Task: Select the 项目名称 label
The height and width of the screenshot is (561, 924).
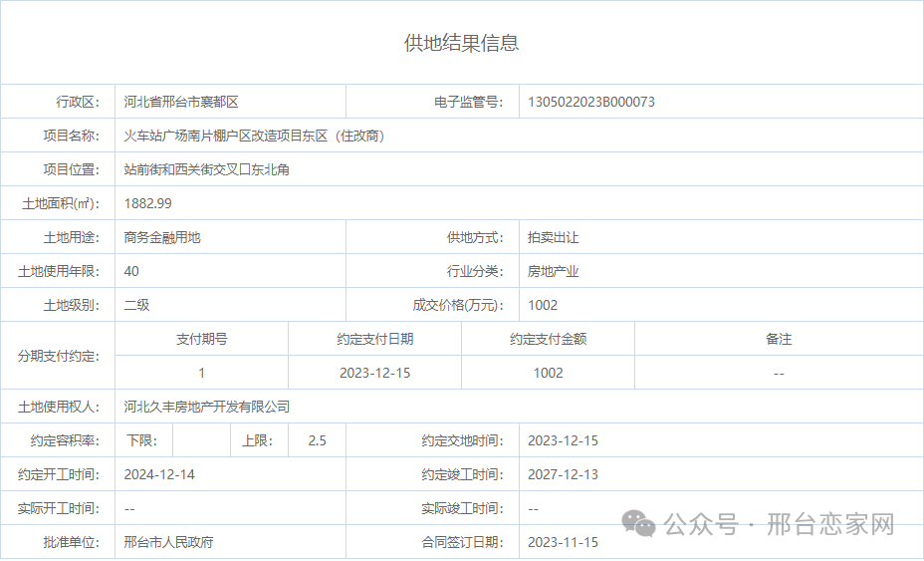Action: click(72, 136)
